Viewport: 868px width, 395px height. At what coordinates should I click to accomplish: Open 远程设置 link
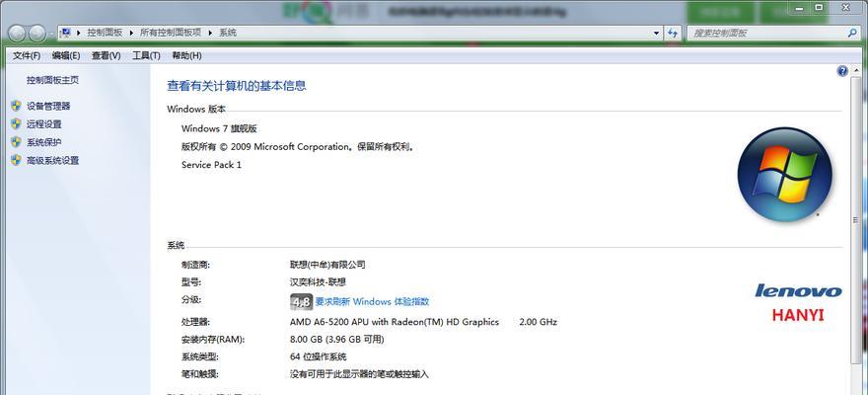click(44, 124)
